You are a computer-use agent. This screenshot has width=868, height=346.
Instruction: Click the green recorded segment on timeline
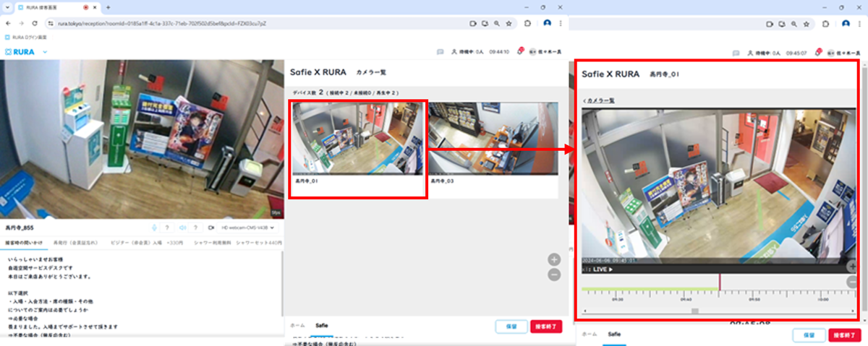650,289
